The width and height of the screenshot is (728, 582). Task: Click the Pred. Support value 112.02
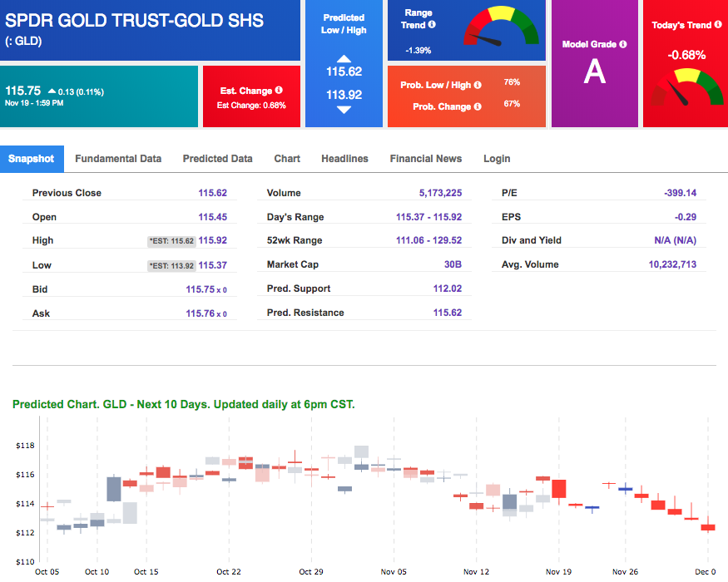click(448, 289)
